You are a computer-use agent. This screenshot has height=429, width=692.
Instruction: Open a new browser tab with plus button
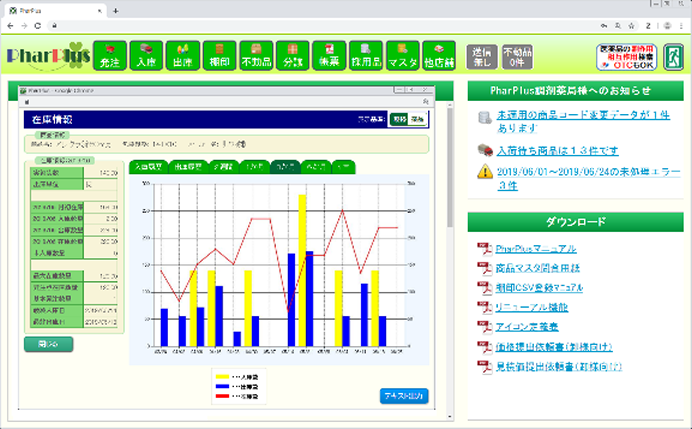[x=116, y=11]
